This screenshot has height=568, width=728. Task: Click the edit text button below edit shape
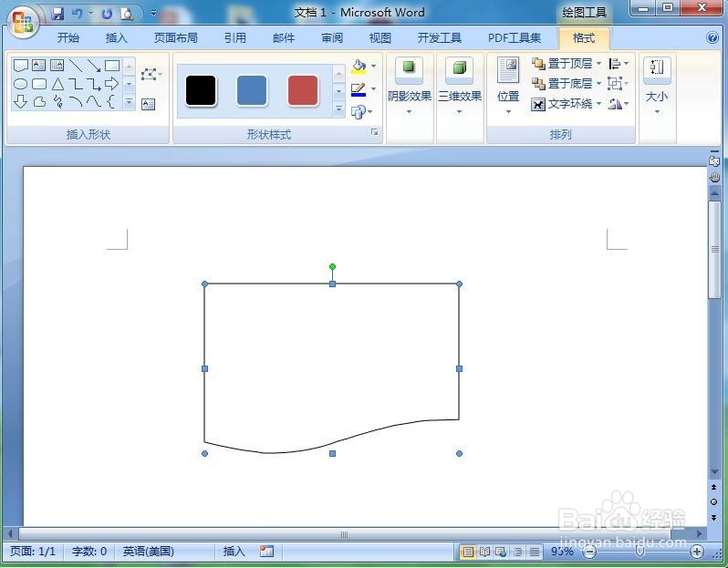[x=148, y=104]
